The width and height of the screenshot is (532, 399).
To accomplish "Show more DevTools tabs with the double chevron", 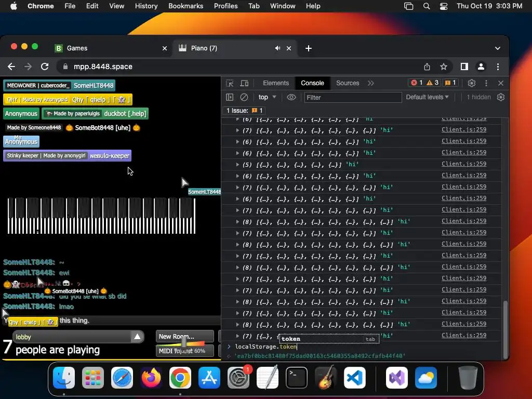I will tap(371, 83).
